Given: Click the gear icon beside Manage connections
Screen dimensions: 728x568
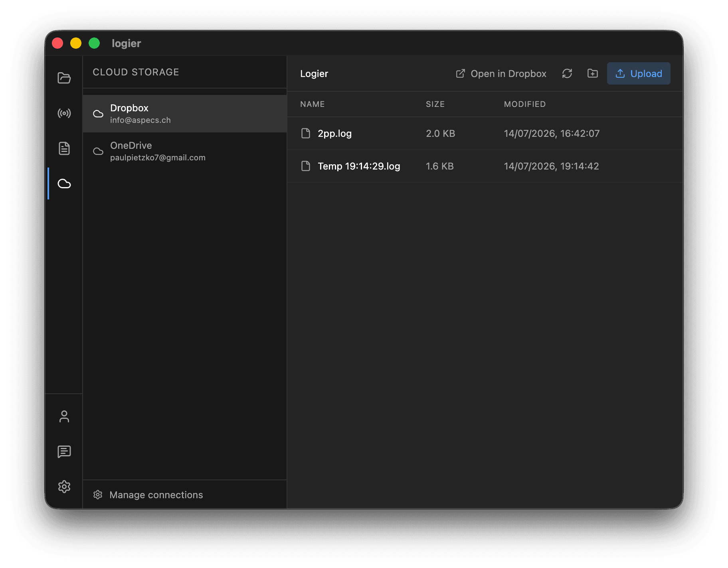Looking at the screenshot, I should pyautogui.click(x=98, y=495).
